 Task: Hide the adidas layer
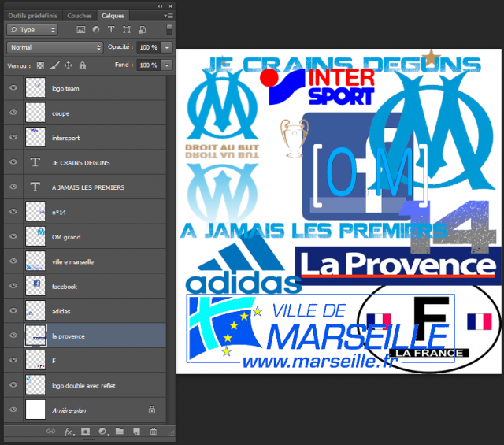(x=13, y=310)
